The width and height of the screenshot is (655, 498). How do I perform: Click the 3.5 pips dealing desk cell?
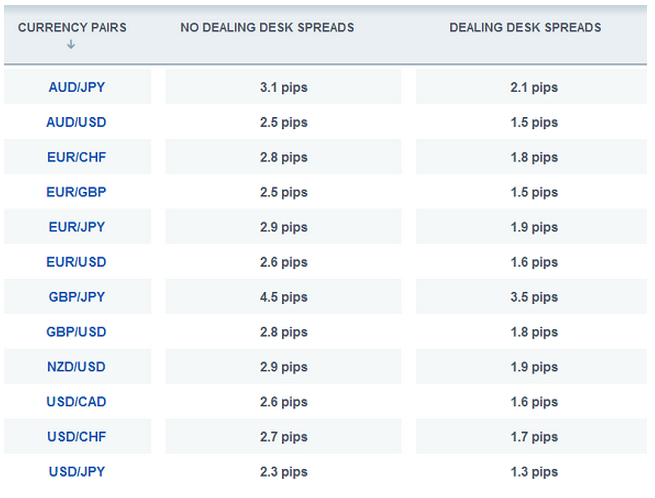point(533,297)
